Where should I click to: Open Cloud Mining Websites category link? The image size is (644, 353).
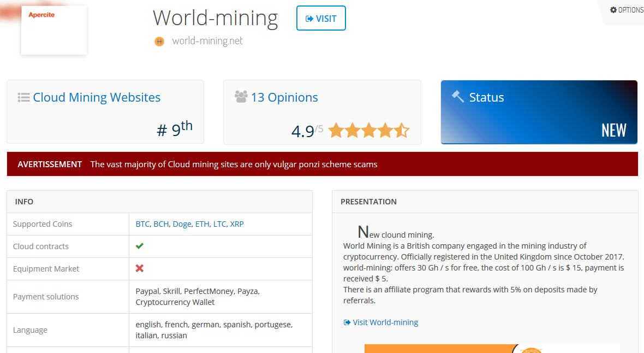(97, 97)
